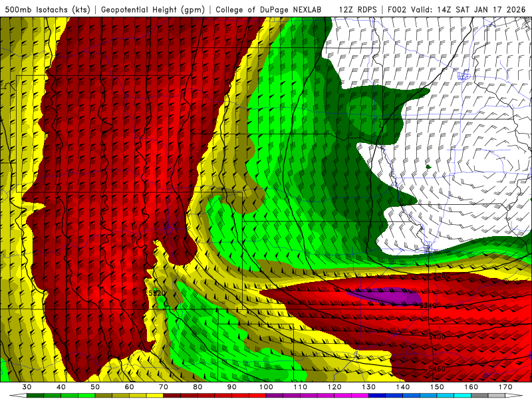Click the 60 value on the color scale

pos(129,387)
